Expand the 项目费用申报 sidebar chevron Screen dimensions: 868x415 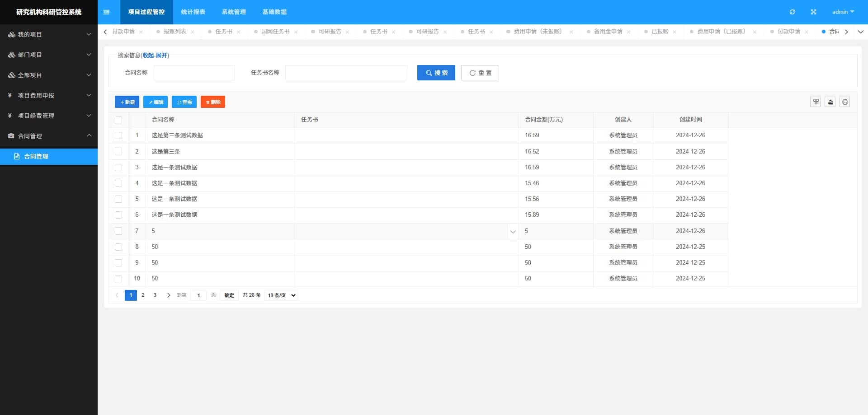89,95
